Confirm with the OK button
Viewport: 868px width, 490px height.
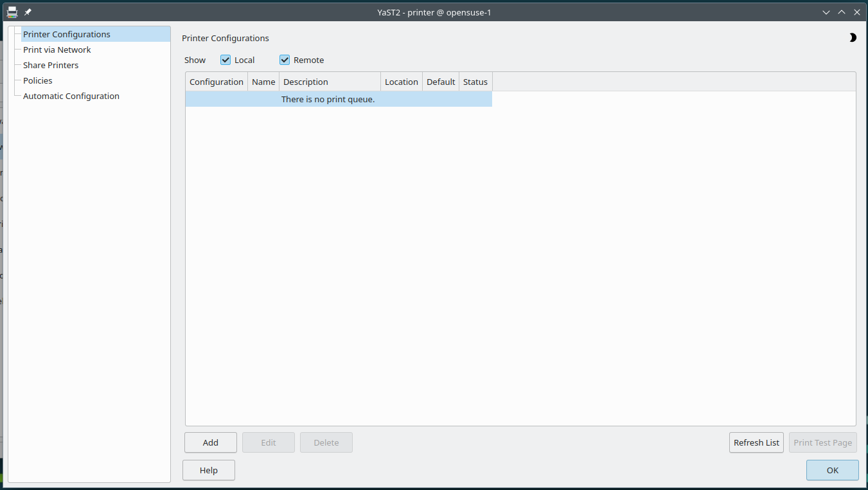click(832, 470)
